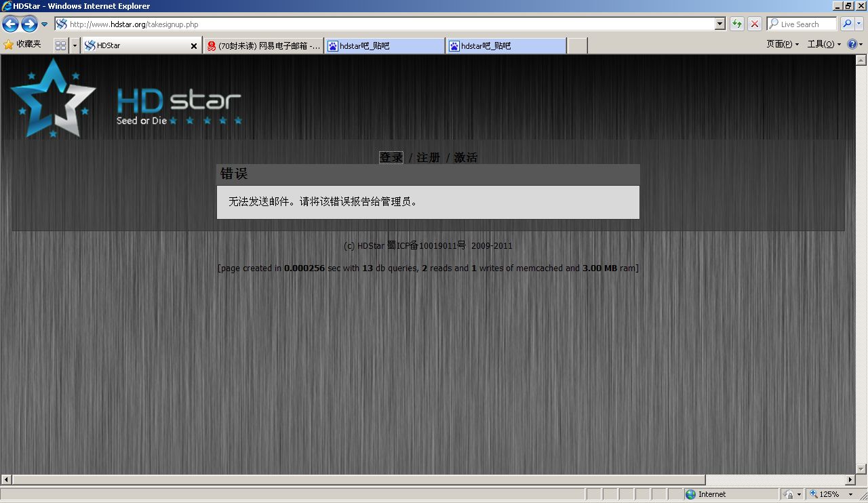Switch to the second hdstar吧_贴吧 tab

[x=506, y=45]
